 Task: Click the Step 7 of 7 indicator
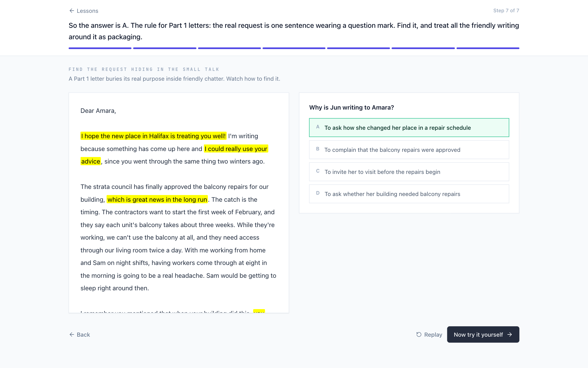pos(506,10)
